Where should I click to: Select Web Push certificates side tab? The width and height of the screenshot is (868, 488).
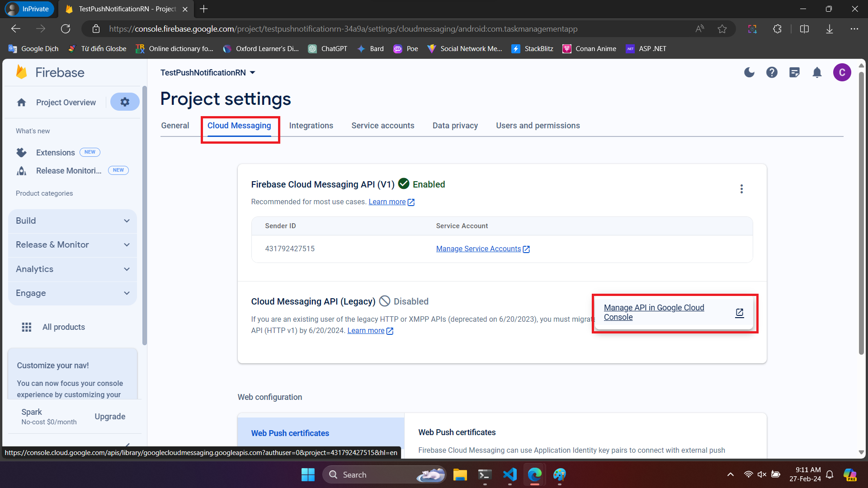[x=321, y=433]
